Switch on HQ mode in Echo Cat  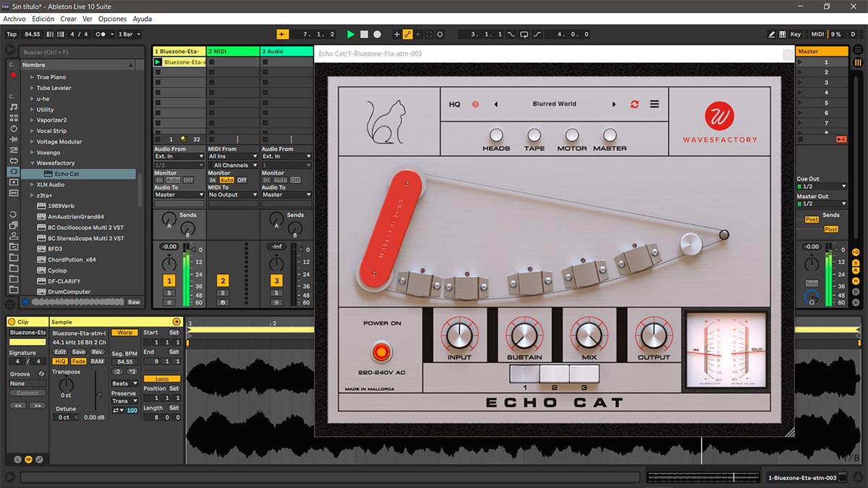454,104
